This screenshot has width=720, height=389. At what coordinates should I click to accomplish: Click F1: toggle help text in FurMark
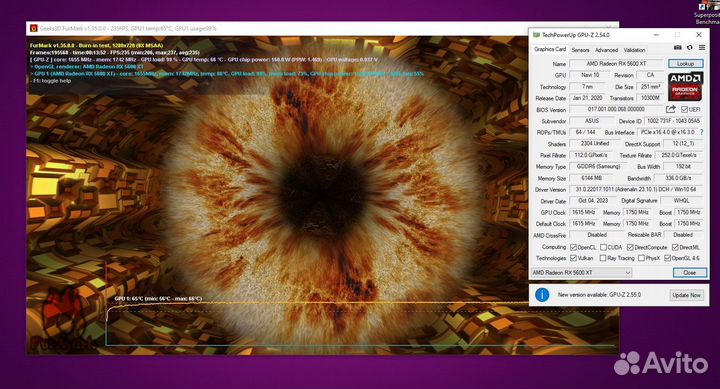[52, 81]
